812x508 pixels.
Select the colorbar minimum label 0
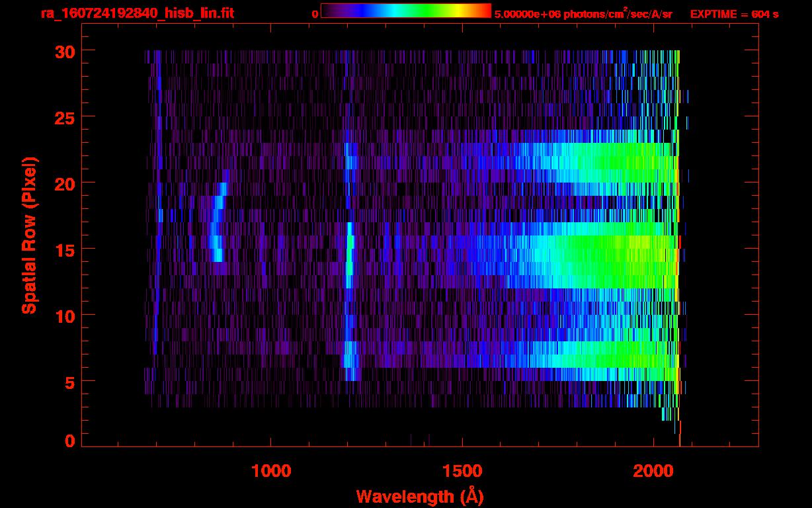click(x=315, y=14)
